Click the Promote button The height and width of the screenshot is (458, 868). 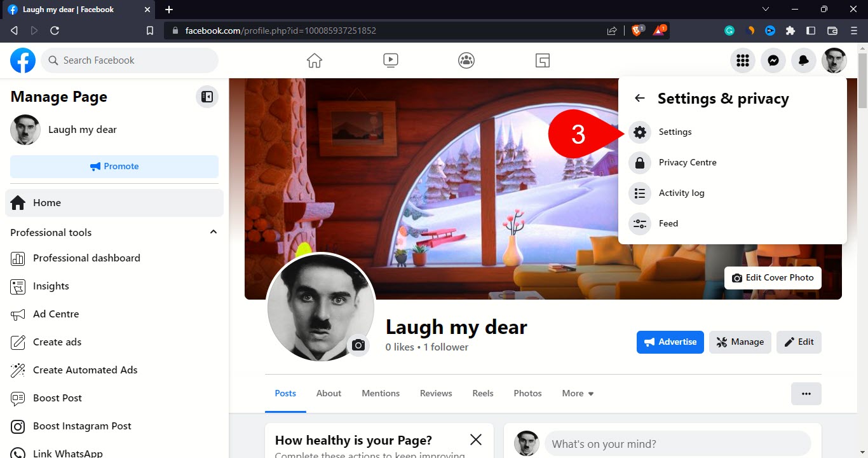114,166
